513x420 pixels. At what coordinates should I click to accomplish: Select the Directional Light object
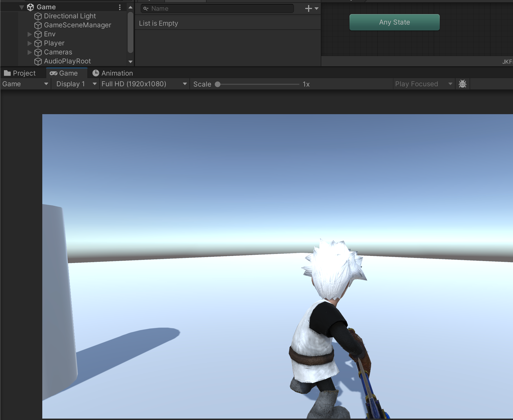tap(70, 16)
